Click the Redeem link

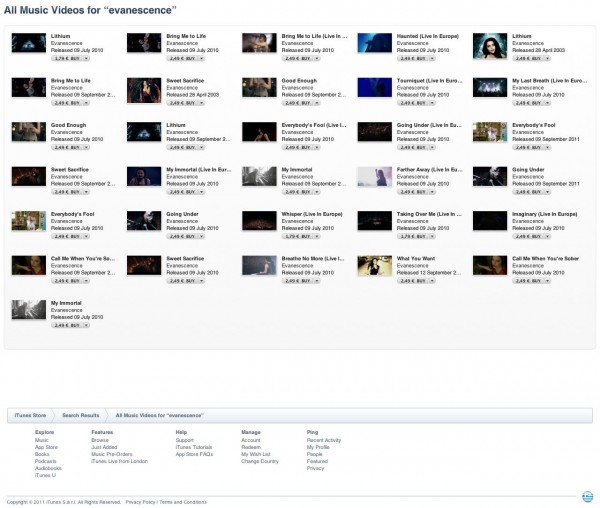251,447
